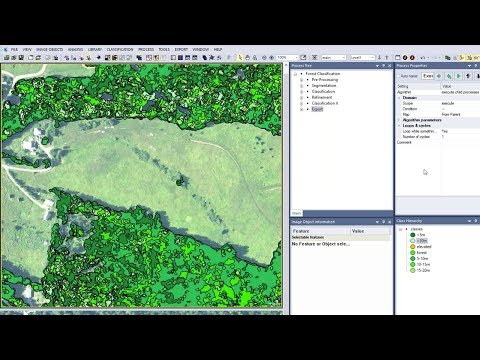Click the red circle toolbar icon

click(412, 57)
